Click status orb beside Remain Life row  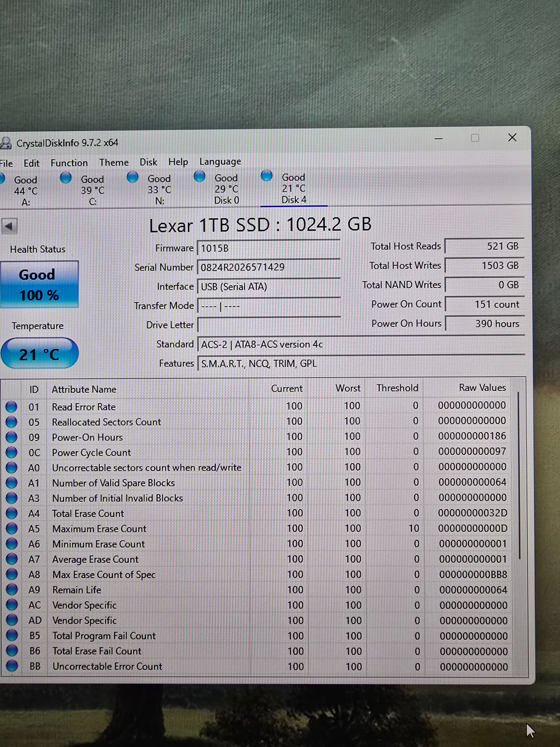tap(12, 590)
